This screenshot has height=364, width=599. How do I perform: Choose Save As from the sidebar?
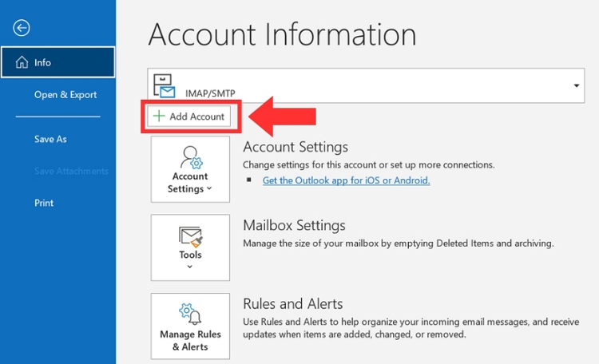click(50, 139)
